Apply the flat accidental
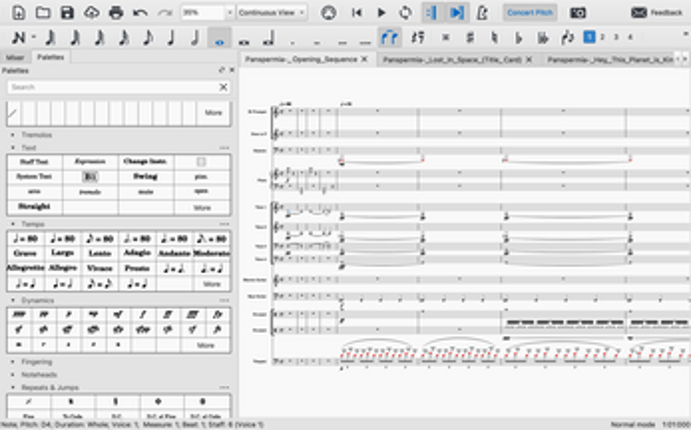The width and height of the screenshot is (691, 430). [518, 37]
